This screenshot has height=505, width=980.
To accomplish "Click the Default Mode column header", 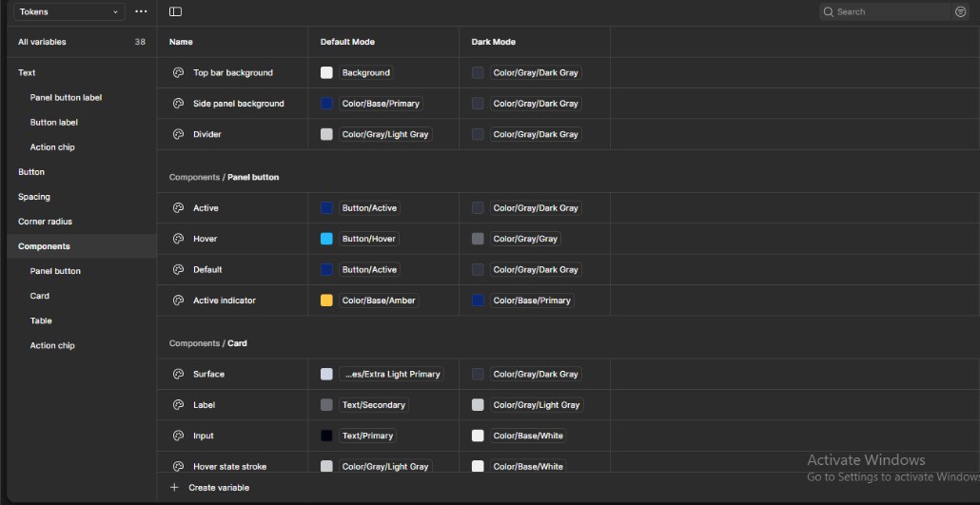I will pyautogui.click(x=347, y=42).
